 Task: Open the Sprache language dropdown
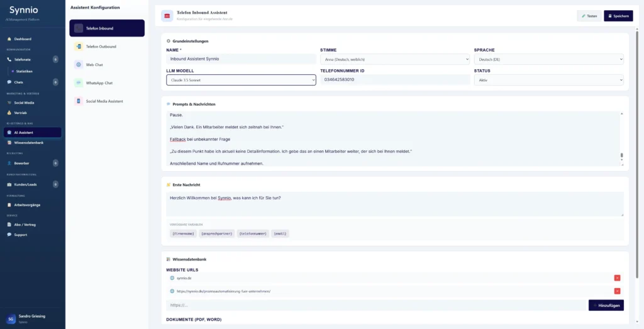point(548,59)
